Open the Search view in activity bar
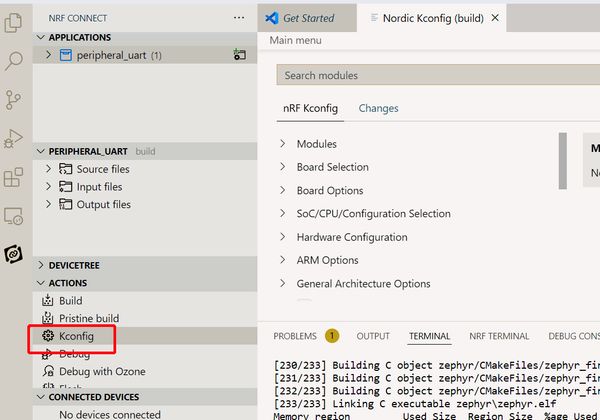600x420 pixels. coord(13,61)
